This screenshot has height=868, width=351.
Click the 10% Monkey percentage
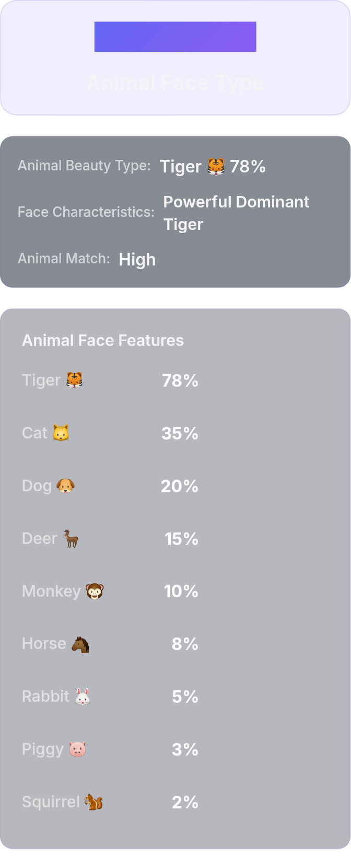(181, 591)
